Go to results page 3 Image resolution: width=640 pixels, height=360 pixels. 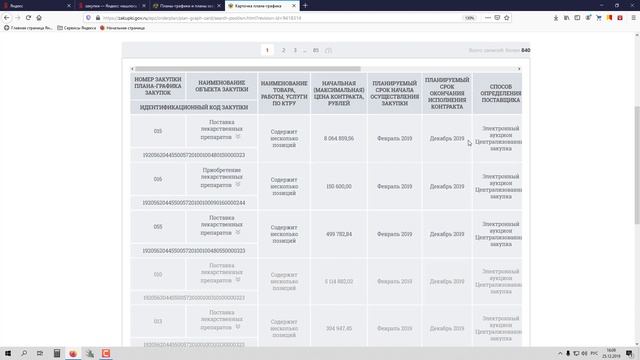pos(295,50)
